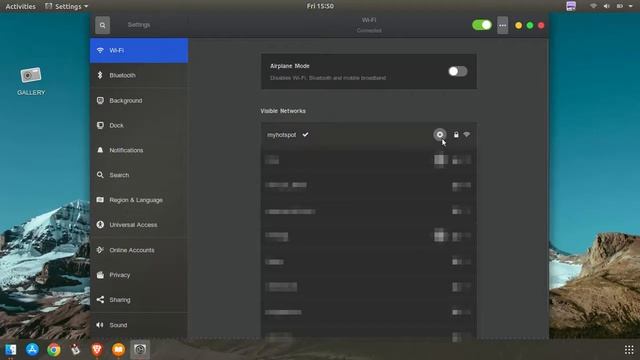This screenshot has width=640, height=360.
Task: Click the Dock icon in sidebar
Action: [100, 125]
